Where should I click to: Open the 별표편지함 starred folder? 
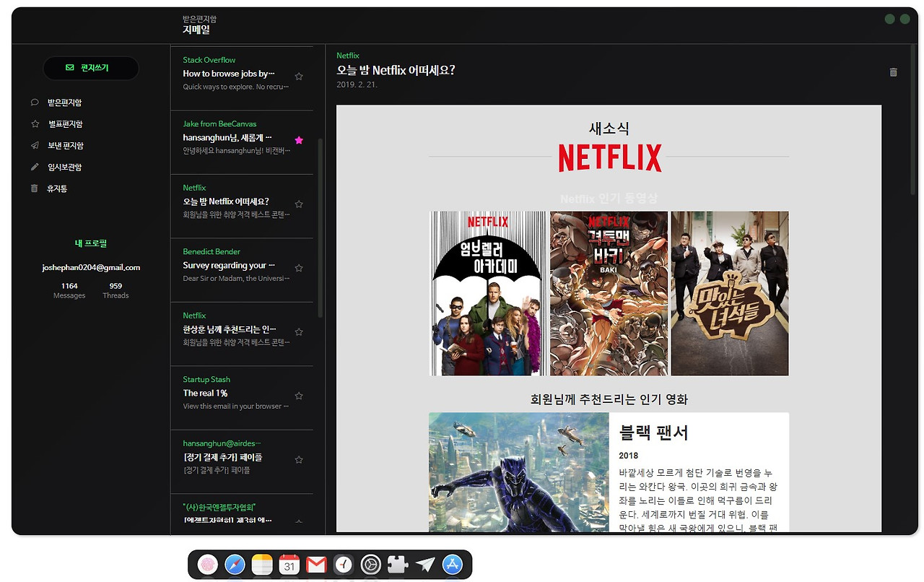pos(65,124)
